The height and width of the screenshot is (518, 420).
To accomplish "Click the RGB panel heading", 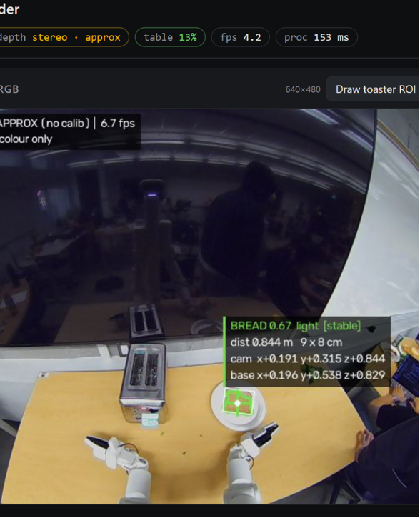I will tap(9, 89).
